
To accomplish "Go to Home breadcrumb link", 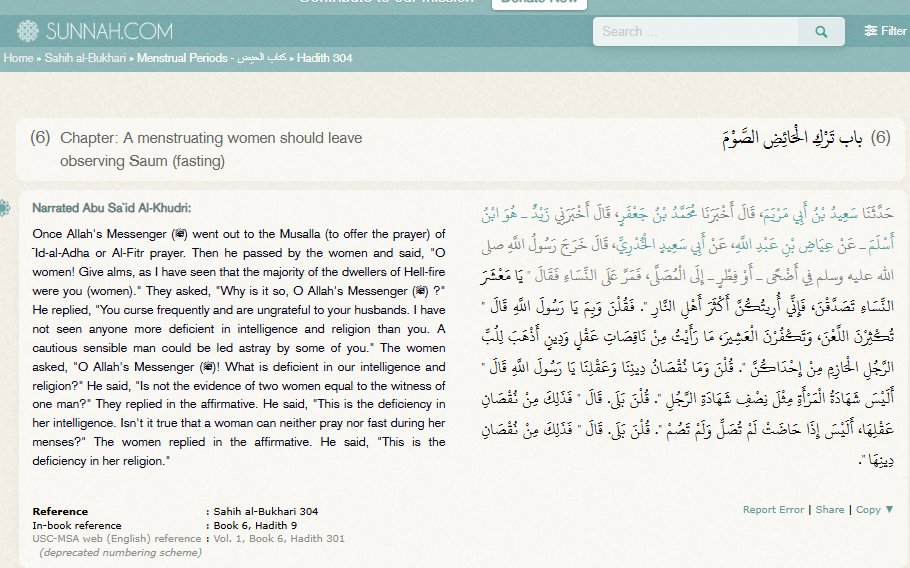I will (19, 58).
